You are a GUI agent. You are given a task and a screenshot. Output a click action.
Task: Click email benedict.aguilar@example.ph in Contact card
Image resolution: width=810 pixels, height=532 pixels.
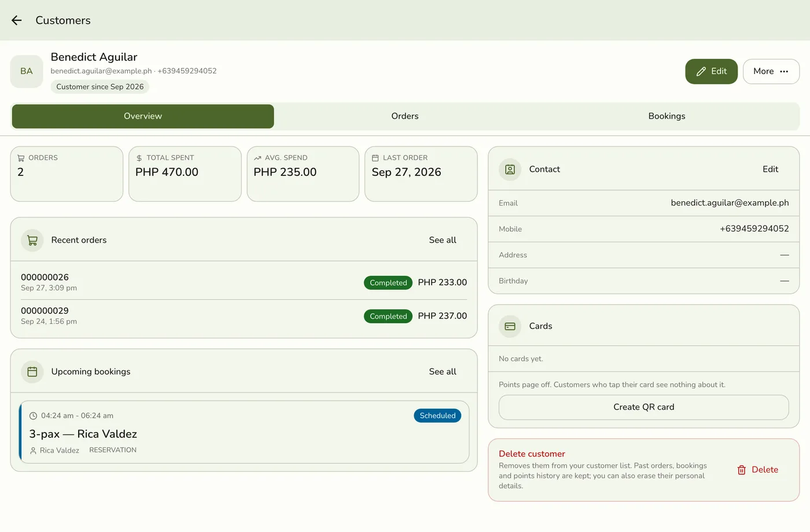pos(730,203)
